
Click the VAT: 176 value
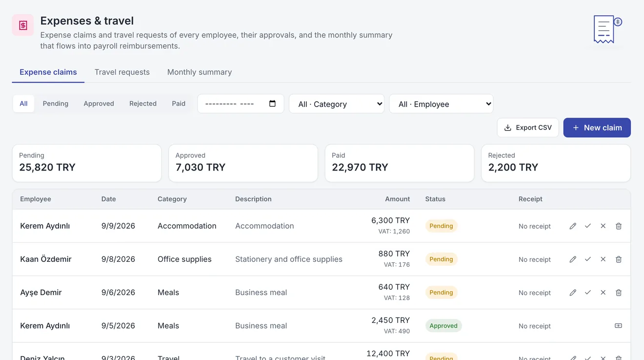[x=397, y=265]
